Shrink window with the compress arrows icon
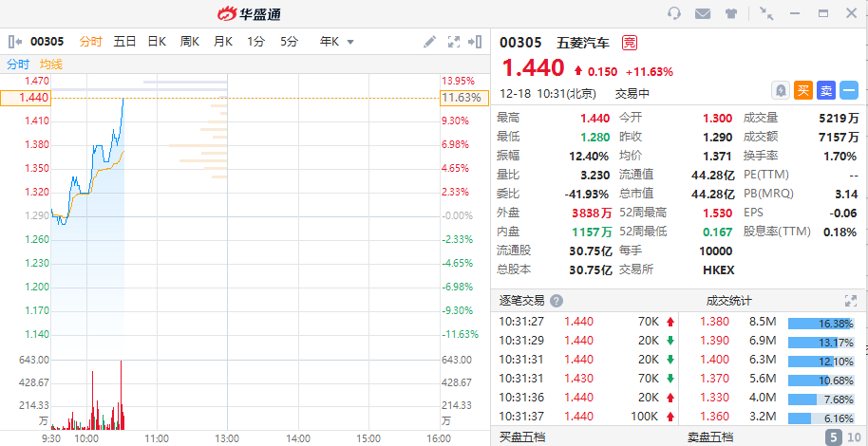Image resolution: width=868 pixels, height=446 pixels. (x=766, y=13)
